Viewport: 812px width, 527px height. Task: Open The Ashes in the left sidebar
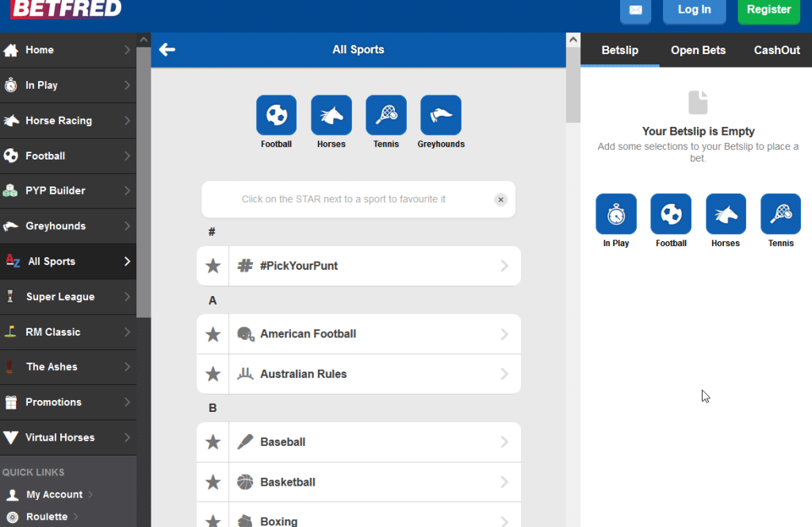[x=68, y=367]
